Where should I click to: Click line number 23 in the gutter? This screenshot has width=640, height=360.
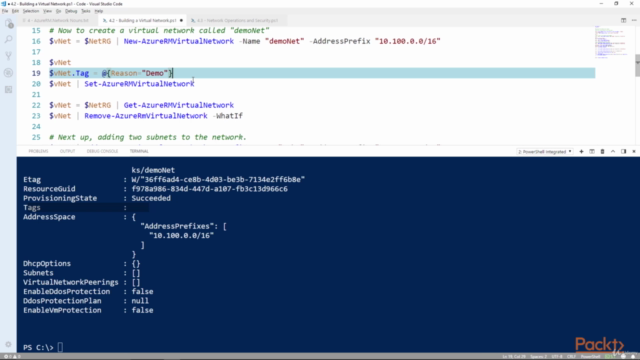(36, 116)
